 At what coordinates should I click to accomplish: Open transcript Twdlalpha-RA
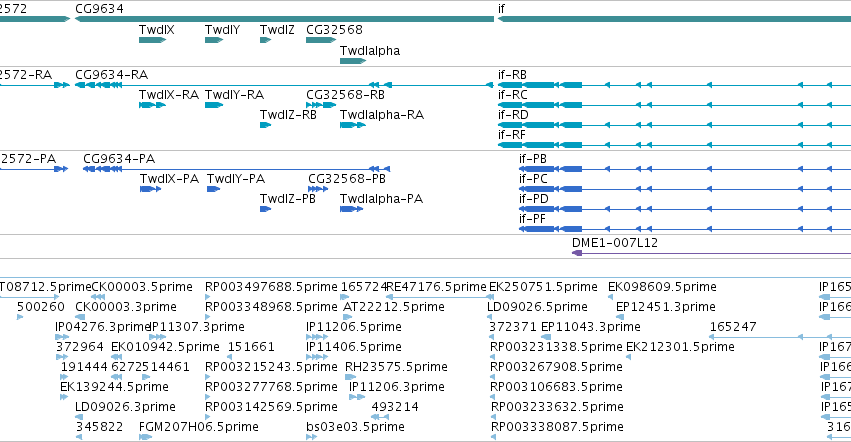tap(382, 115)
